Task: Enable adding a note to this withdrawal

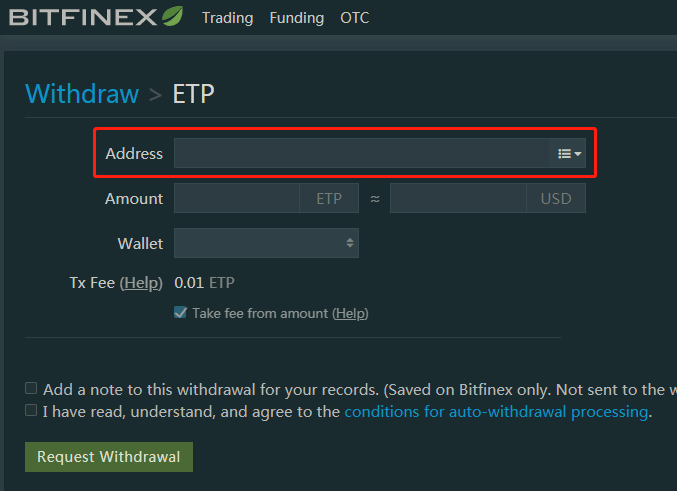Action: coord(31,389)
